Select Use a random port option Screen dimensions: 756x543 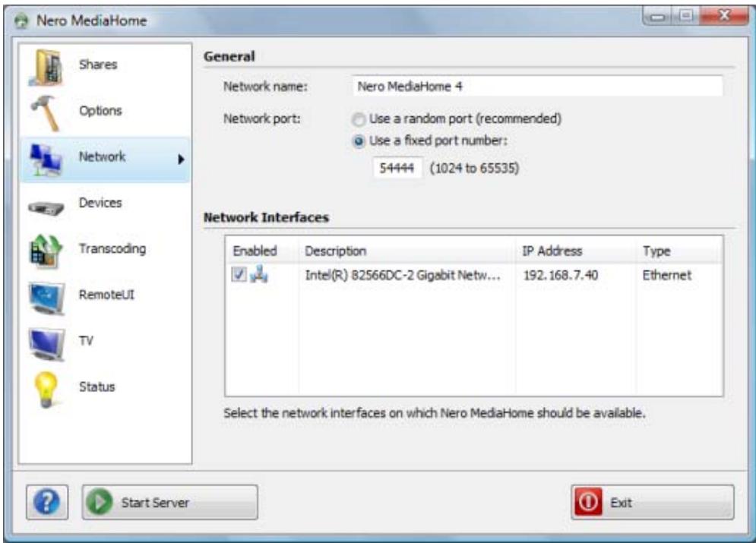pyautogui.click(x=358, y=119)
